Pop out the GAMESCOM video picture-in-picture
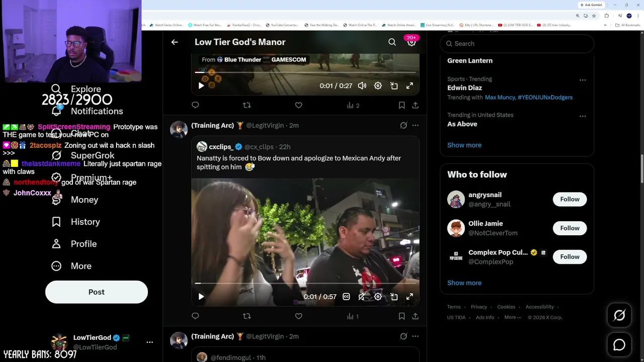The width and height of the screenshot is (644, 362). pos(394,86)
